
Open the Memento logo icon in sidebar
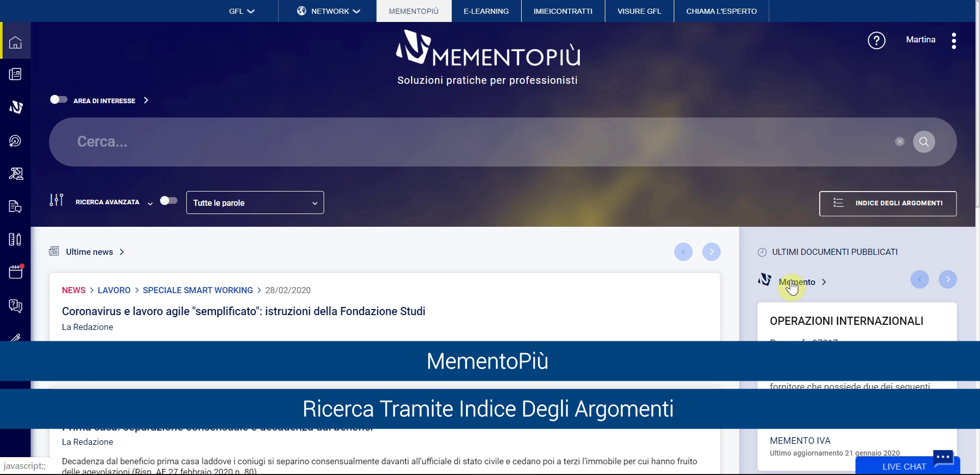pyautogui.click(x=16, y=107)
